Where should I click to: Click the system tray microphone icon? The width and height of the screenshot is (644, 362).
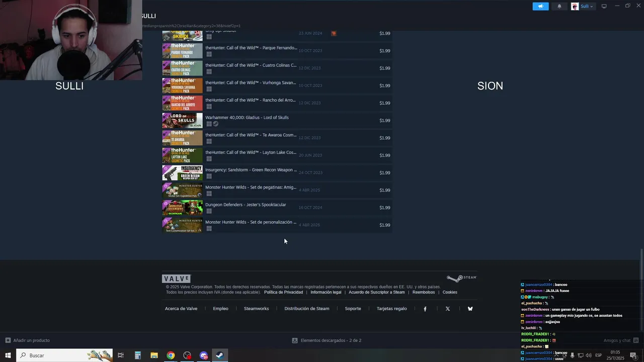pyautogui.click(x=572, y=355)
